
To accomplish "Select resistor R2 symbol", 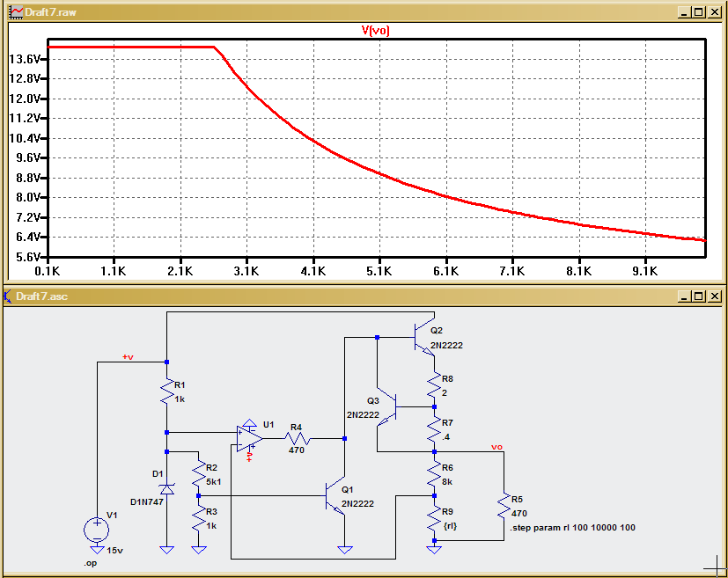I will [x=199, y=473].
